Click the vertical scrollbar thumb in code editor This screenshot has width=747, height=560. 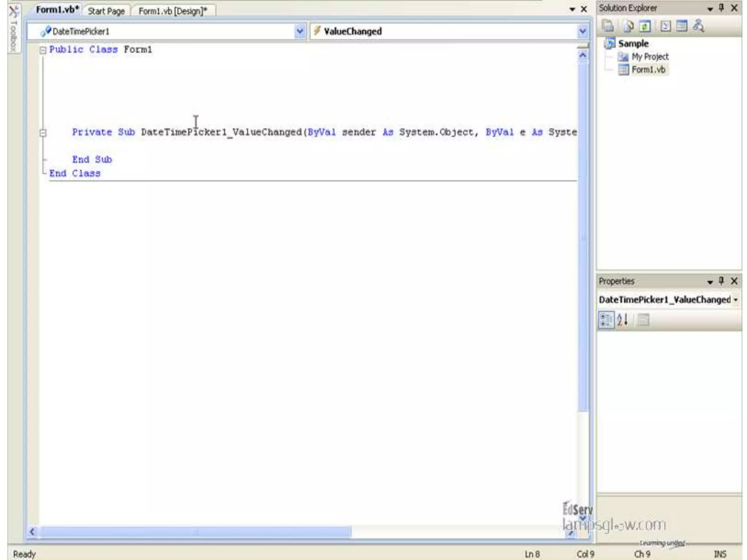point(582,236)
